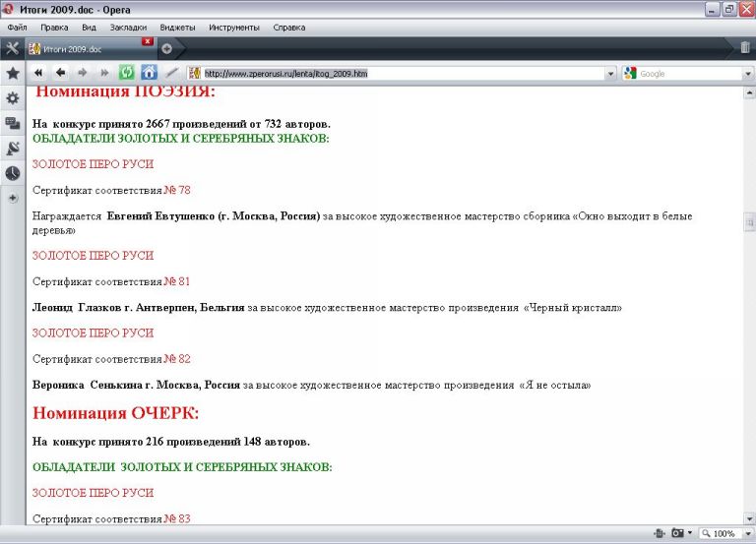The width and height of the screenshot is (756, 544).
Task: Click the name Вероника Сенькина
Action: (88, 385)
